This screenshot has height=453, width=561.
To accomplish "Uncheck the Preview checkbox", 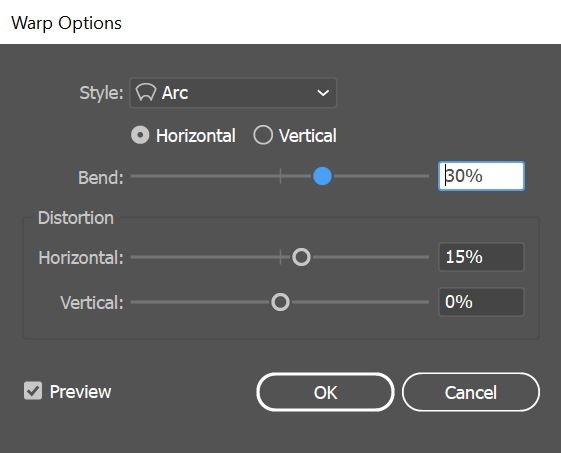I will [33, 390].
